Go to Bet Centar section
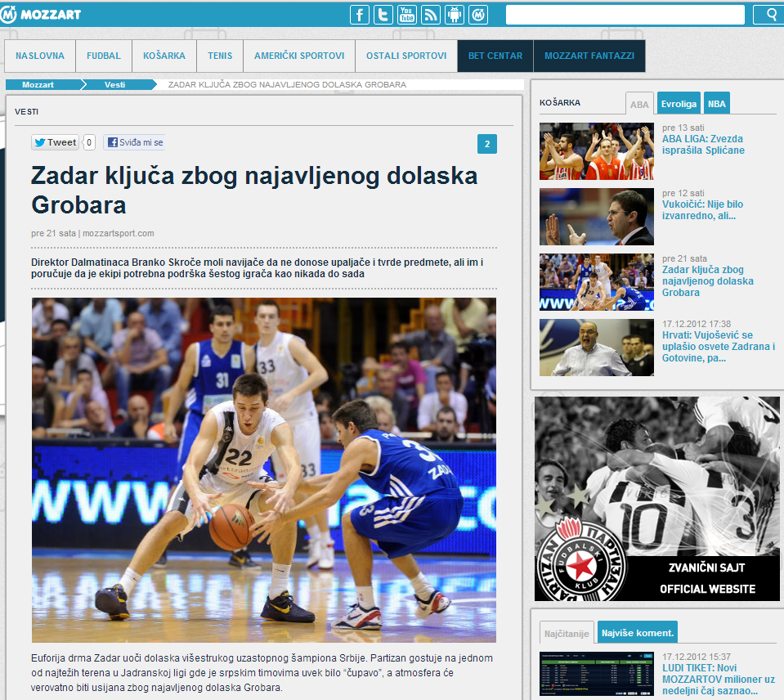The height and width of the screenshot is (700, 784). 495,56
